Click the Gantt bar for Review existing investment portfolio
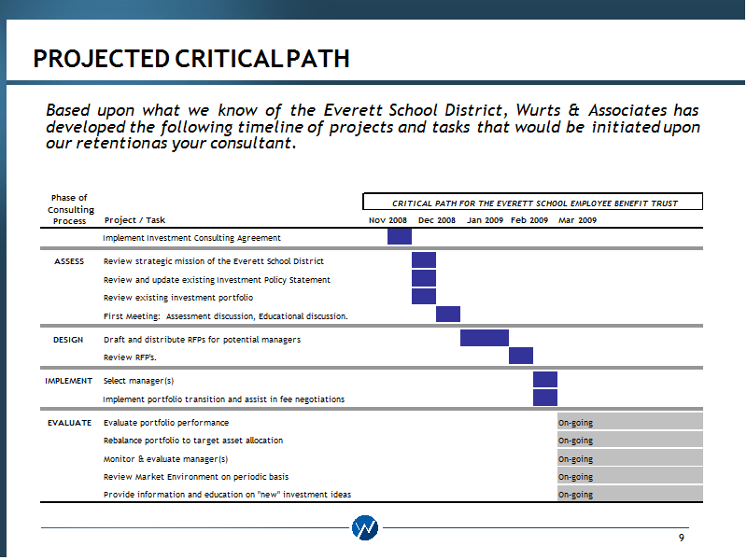This screenshot has height=560, width=747. click(424, 296)
